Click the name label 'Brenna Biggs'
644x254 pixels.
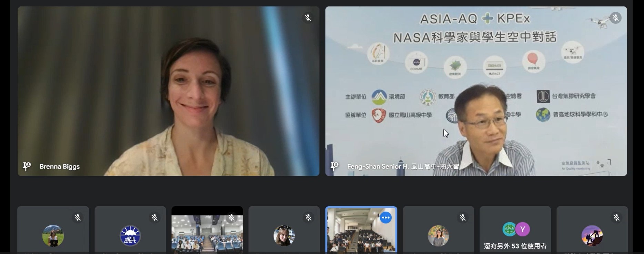60,167
